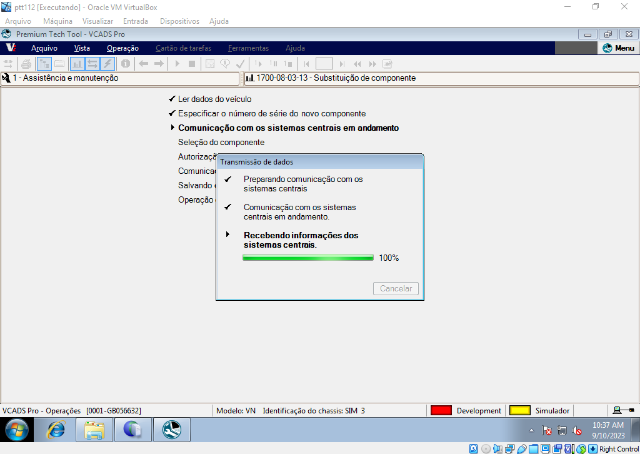The width and height of the screenshot is (640, 454).
Task: Click 'Preparando comunicação com os sistemas centrais' text
Action: coord(303,184)
